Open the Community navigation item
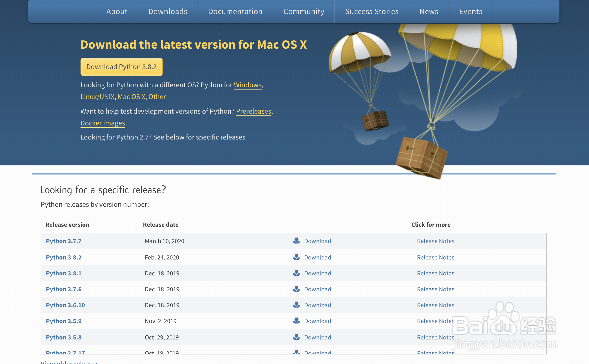The image size is (589, 364). 304,11
